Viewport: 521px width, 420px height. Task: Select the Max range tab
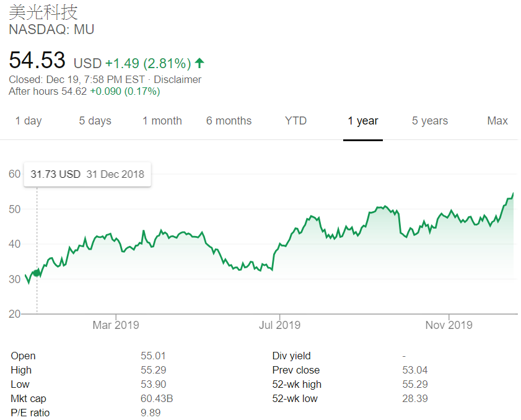(497, 121)
